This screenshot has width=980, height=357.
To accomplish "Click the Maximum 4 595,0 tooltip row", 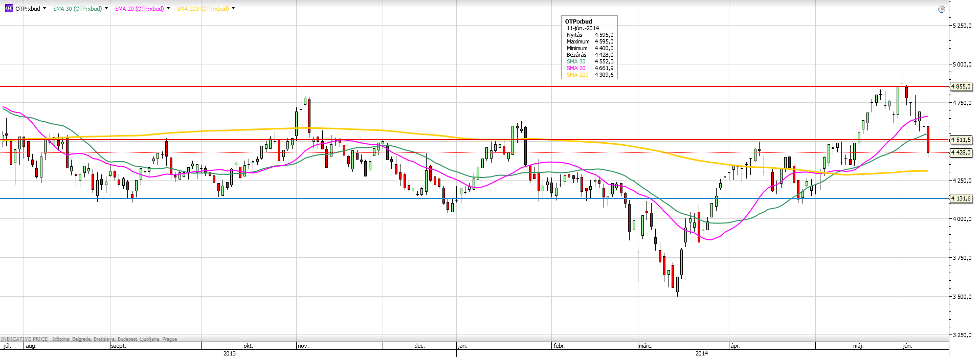I will click(590, 41).
